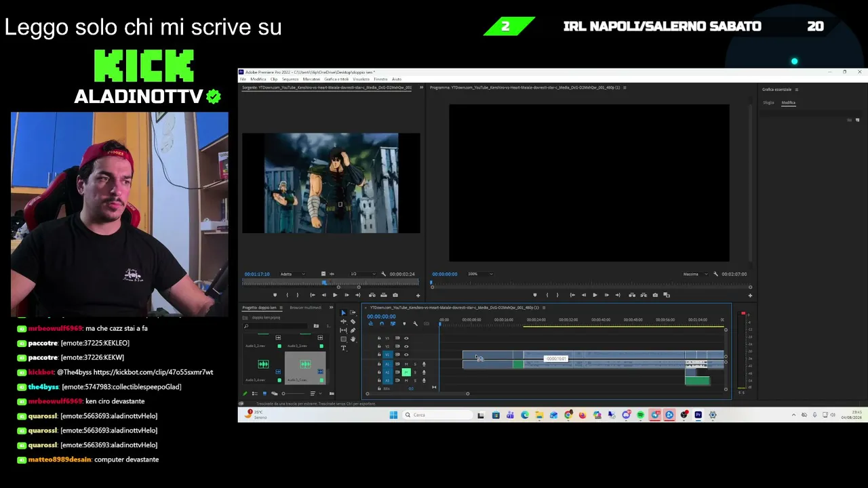
Task: Switch Project panel to freeform view
Action: 274,394
